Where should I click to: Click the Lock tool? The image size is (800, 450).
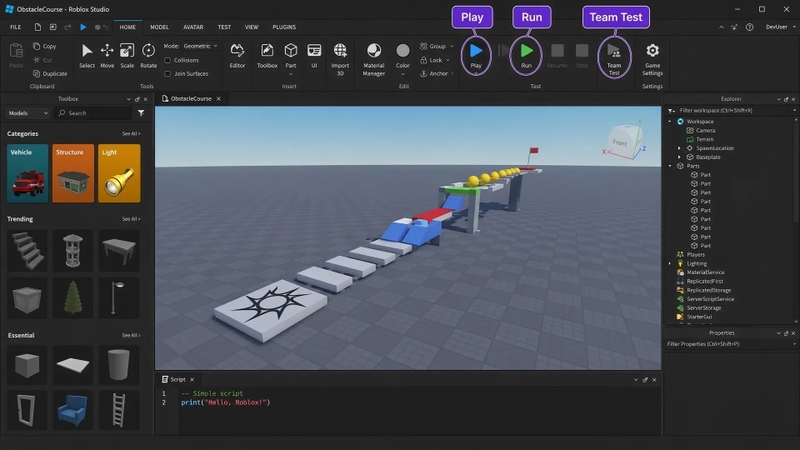coord(435,60)
